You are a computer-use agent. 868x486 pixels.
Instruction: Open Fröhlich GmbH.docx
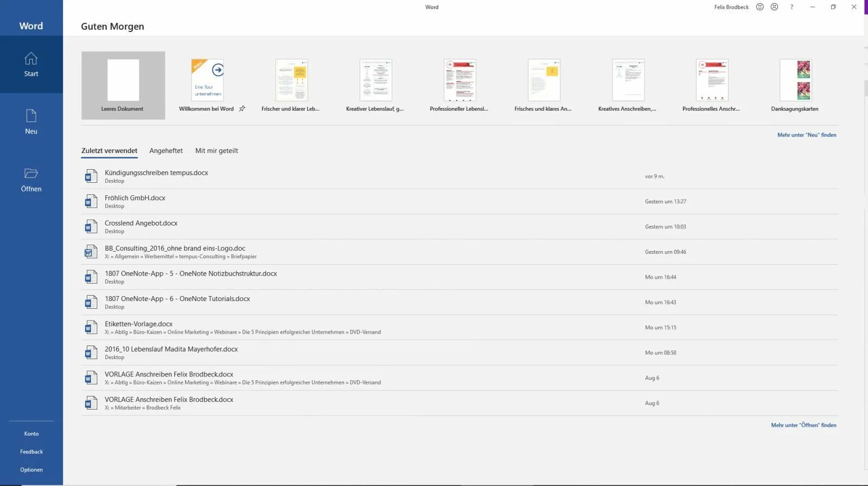coord(459,201)
